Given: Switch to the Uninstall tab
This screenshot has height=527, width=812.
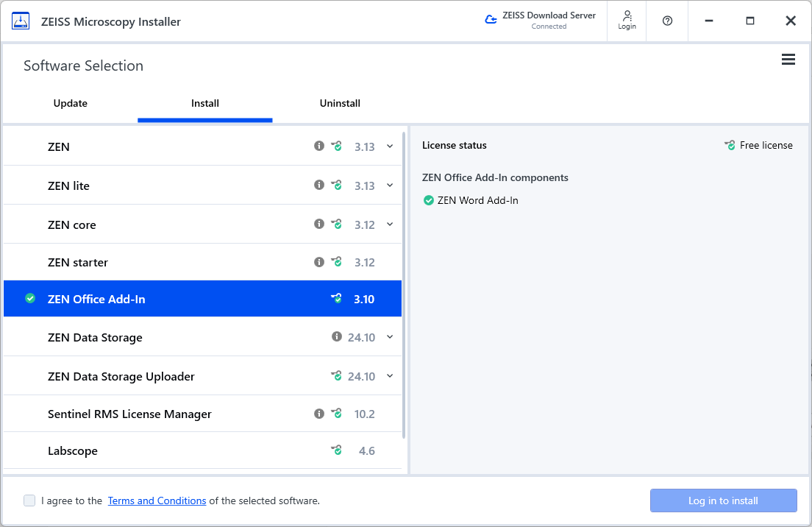Looking at the screenshot, I should click(340, 103).
